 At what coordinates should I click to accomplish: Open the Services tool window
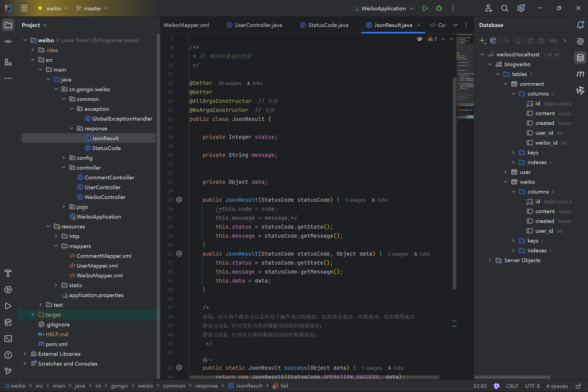pos(8,290)
